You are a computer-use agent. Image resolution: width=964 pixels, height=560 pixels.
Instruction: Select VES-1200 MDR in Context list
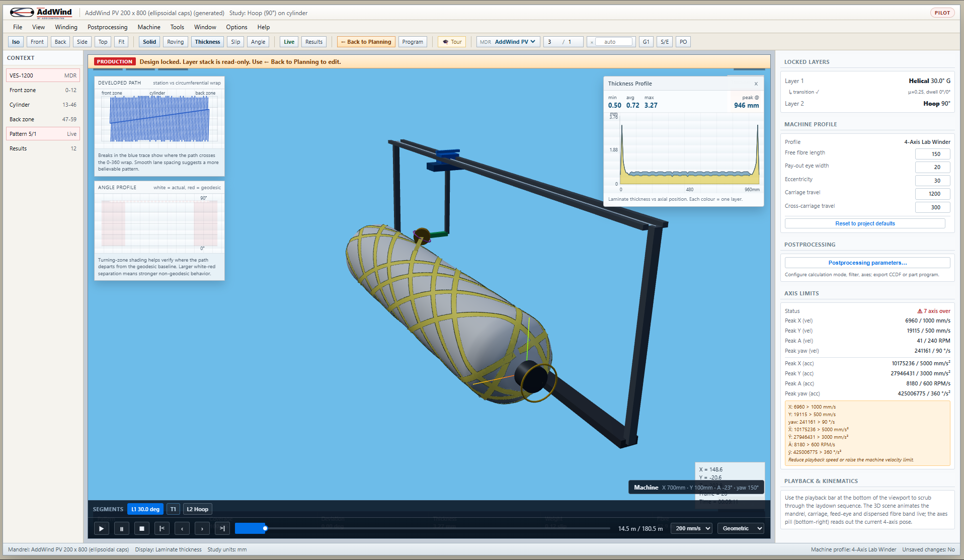43,75
